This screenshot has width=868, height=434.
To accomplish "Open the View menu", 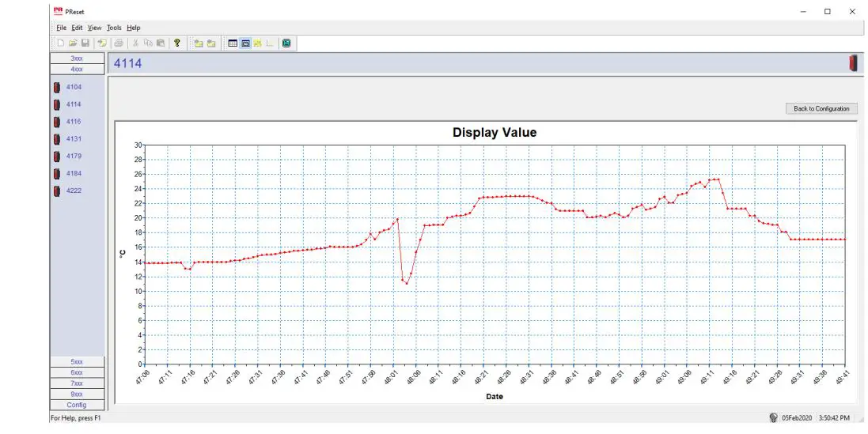I will (x=95, y=28).
